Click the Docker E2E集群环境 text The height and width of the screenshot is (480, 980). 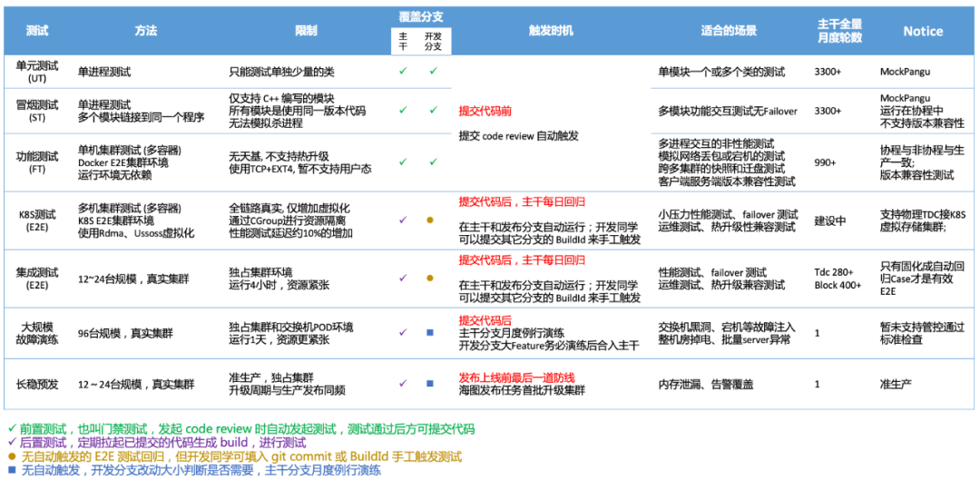pyautogui.click(x=122, y=162)
